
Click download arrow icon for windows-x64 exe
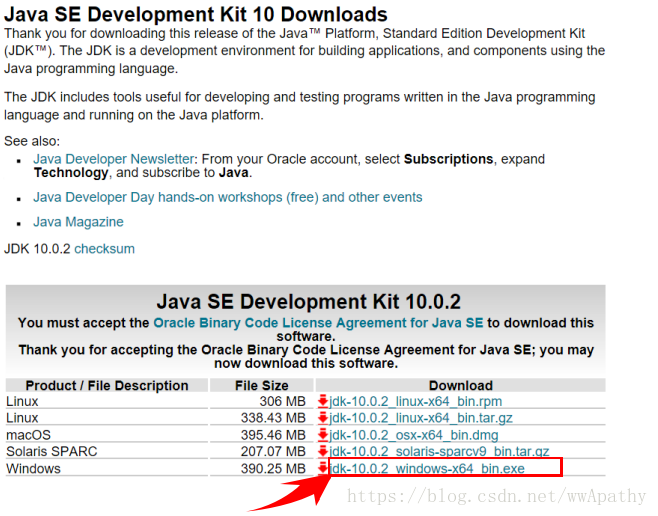323,468
